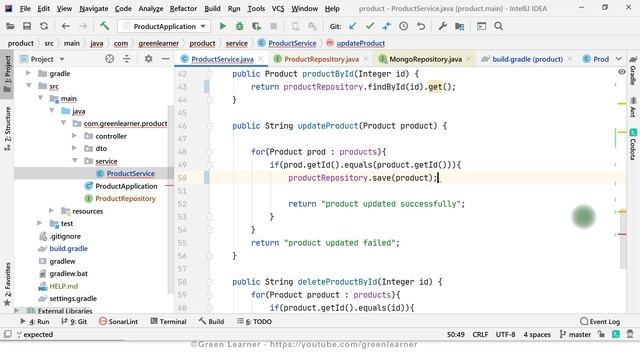The height and width of the screenshot is (360, 640).
Task: Click the Project panel vertical scrollbar
Action: click(171, 200)
